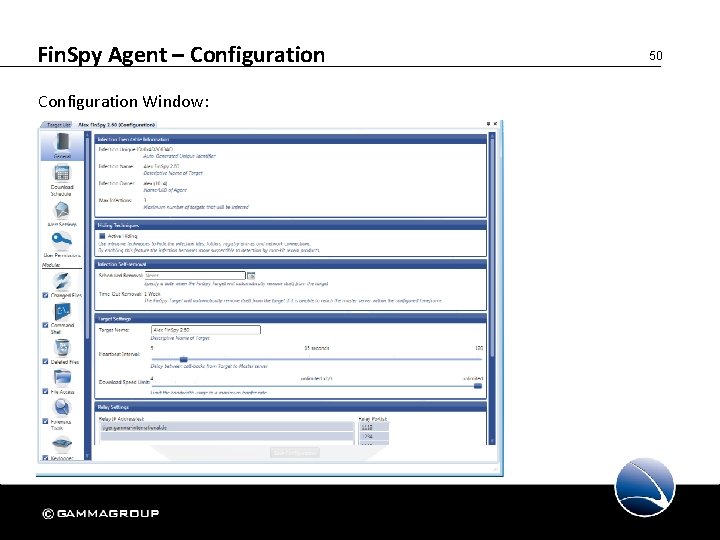Click the Save Configuration button
Screen dimensions: 720x540
click(295, 453)
